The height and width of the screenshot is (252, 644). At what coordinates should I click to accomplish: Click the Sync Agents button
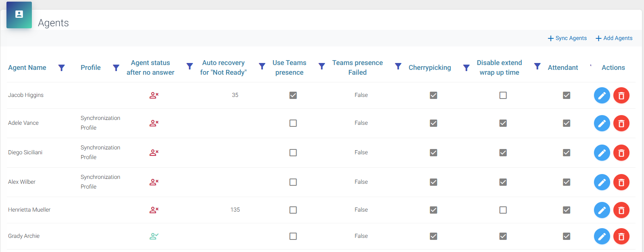pyautogui.click(x=567, y=38)
